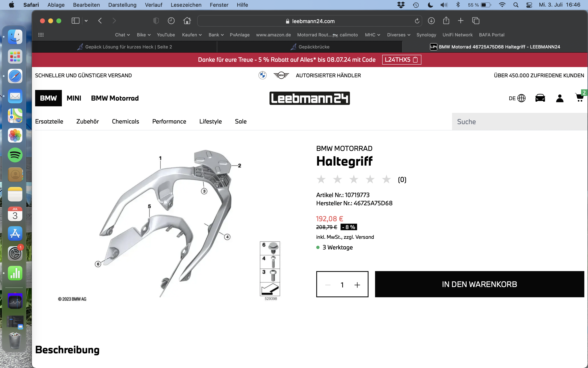The height and width of the screenshot is (368, 588).
Task: Switch to Gepäck Lösung für kurzes Heck tab
Action: pos(124,47)
